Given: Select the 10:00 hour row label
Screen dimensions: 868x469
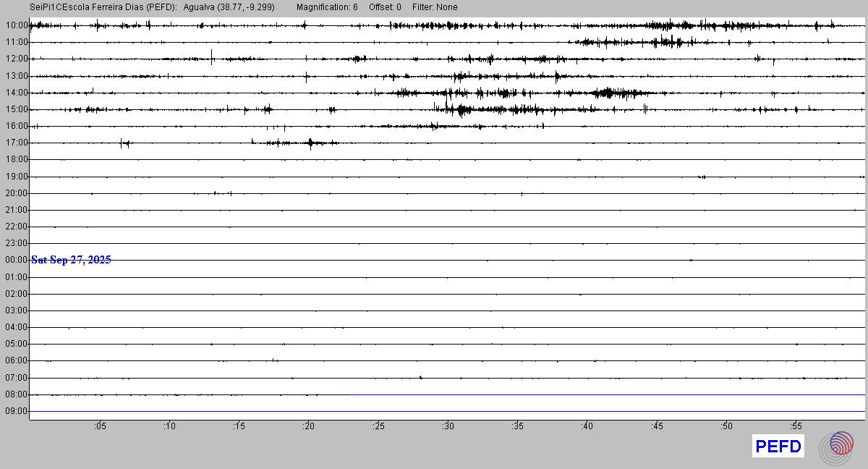Looking at the screenshot, I should click(x=16, y=25).
